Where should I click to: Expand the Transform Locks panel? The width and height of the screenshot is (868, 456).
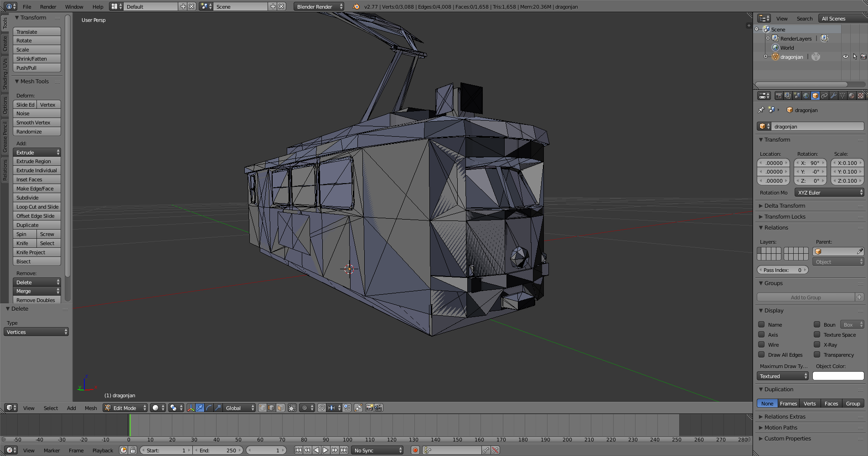point(784,216)
